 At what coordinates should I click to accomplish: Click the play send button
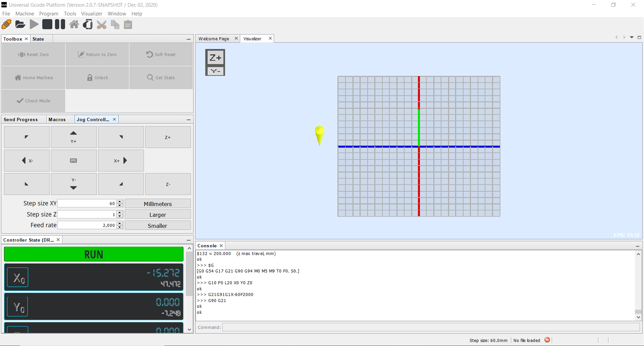click(34, 24)
